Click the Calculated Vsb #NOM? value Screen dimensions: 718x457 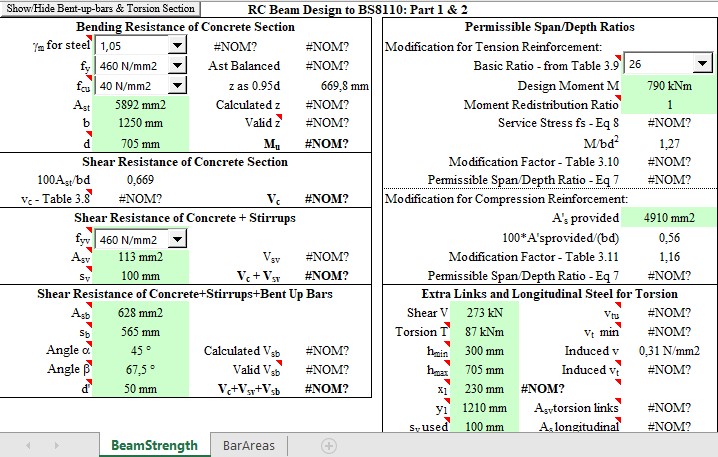(327, 351)
